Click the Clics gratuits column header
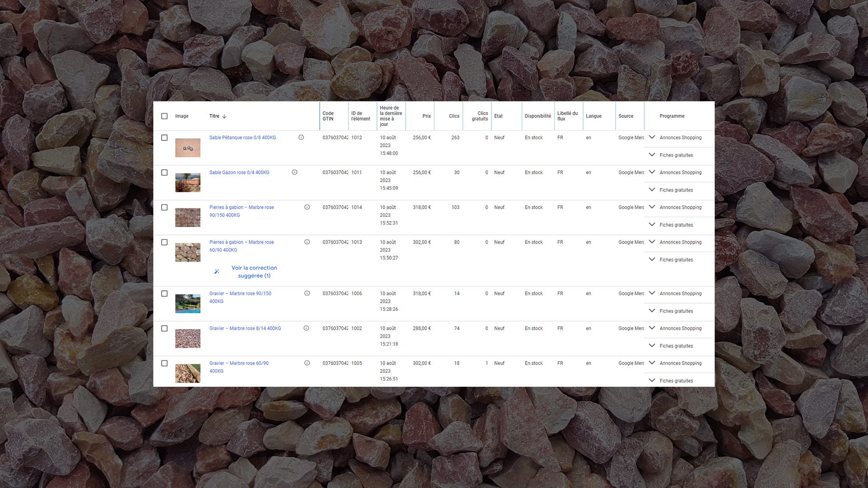This screenshot has width=868, height=488. 480,116
